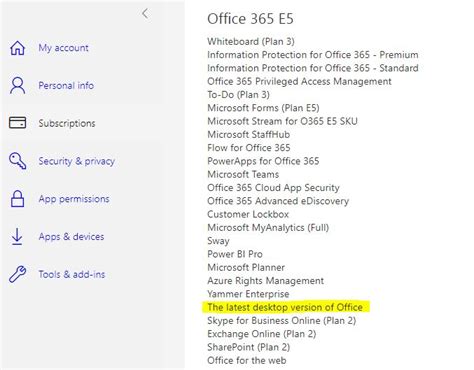Select SharePoint (Plan 2)

(x=249, y=347)
